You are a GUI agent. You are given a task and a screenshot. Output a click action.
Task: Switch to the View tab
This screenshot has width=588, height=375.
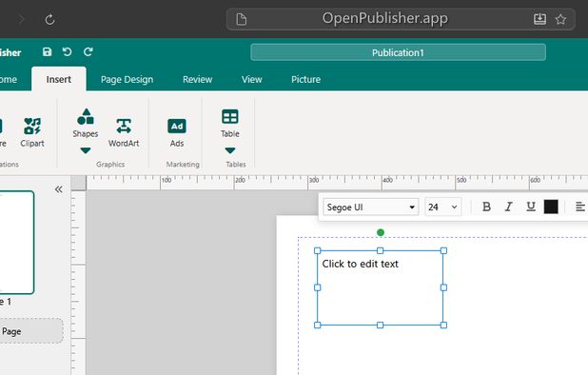[251, 80]
